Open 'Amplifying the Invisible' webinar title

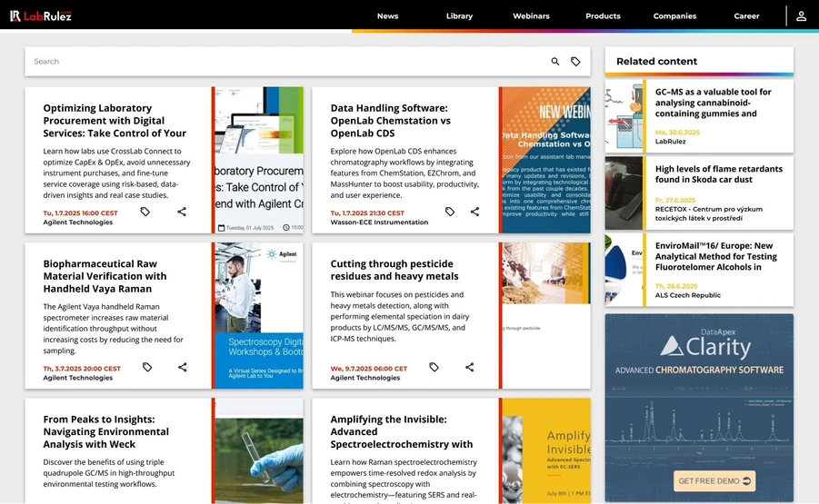tap(401, 431)
